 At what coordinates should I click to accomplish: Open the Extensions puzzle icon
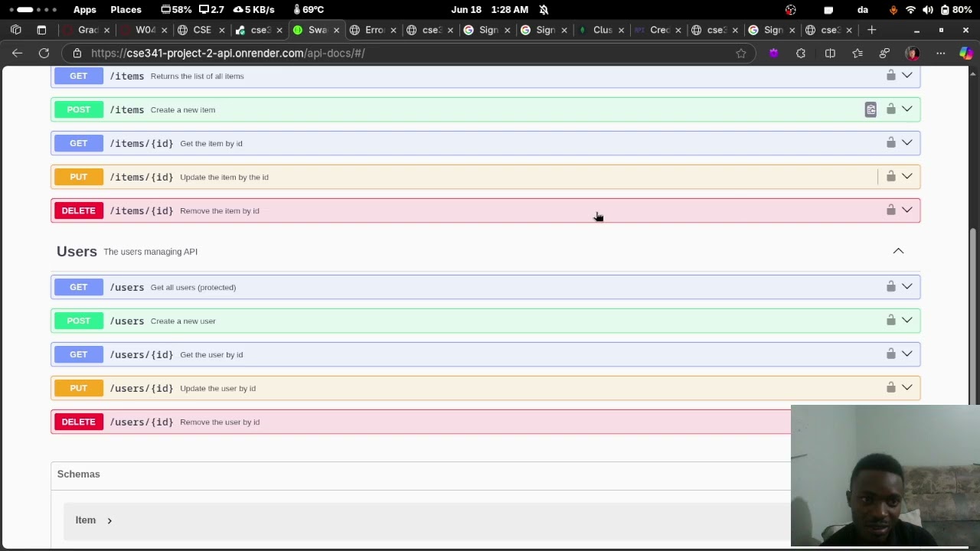(801, 53)
